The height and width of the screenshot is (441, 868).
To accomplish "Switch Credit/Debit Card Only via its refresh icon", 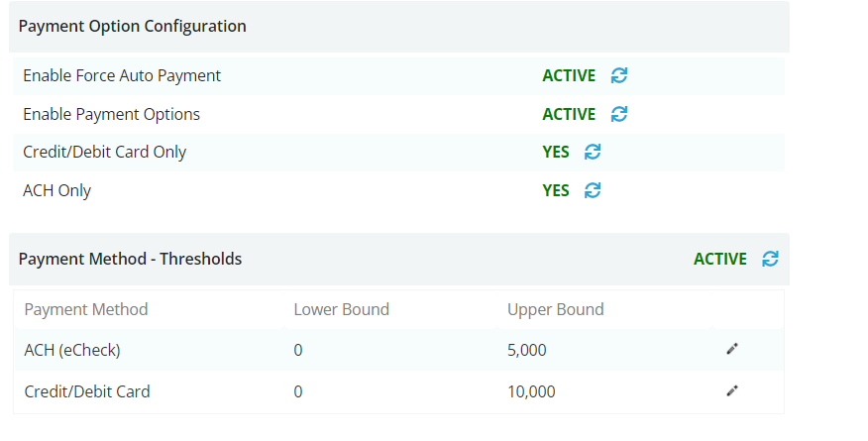I will click(x=593, y=152).
